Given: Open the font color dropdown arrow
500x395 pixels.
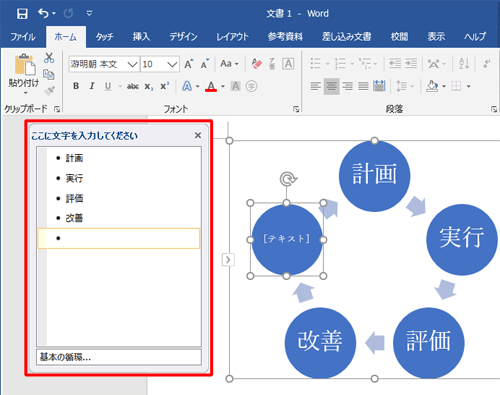Looking at the screenshot, I should pyautogui.click(x=223, y=87).
